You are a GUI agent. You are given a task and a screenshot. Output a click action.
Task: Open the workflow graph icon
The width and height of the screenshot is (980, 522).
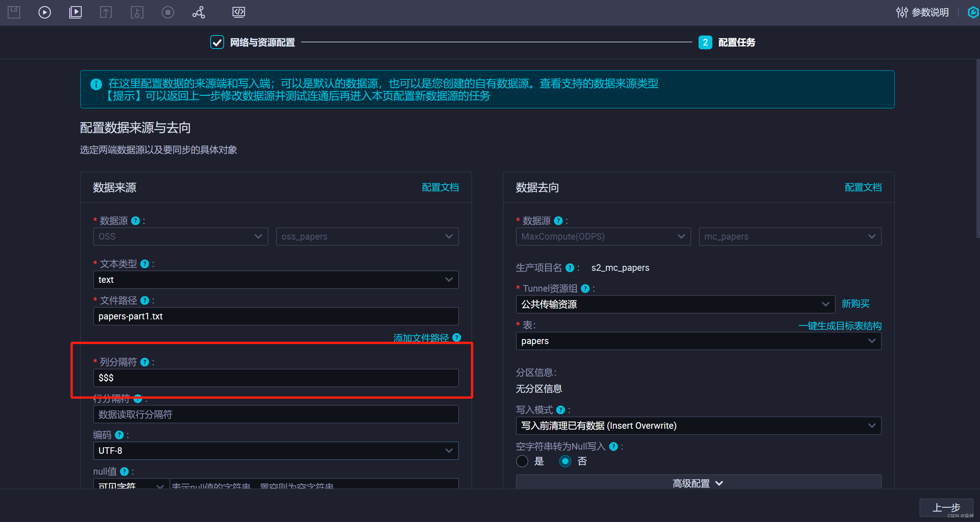coord(199,12)
